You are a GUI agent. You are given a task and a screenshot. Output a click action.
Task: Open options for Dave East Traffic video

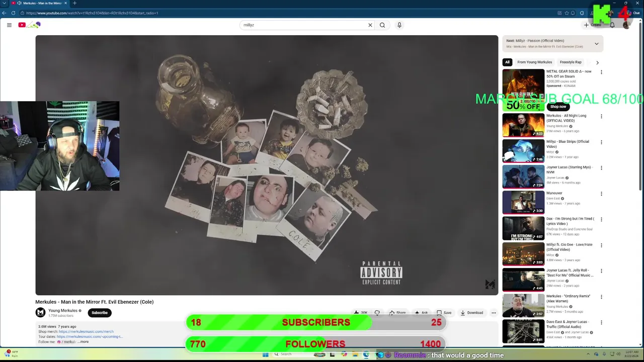601,322
